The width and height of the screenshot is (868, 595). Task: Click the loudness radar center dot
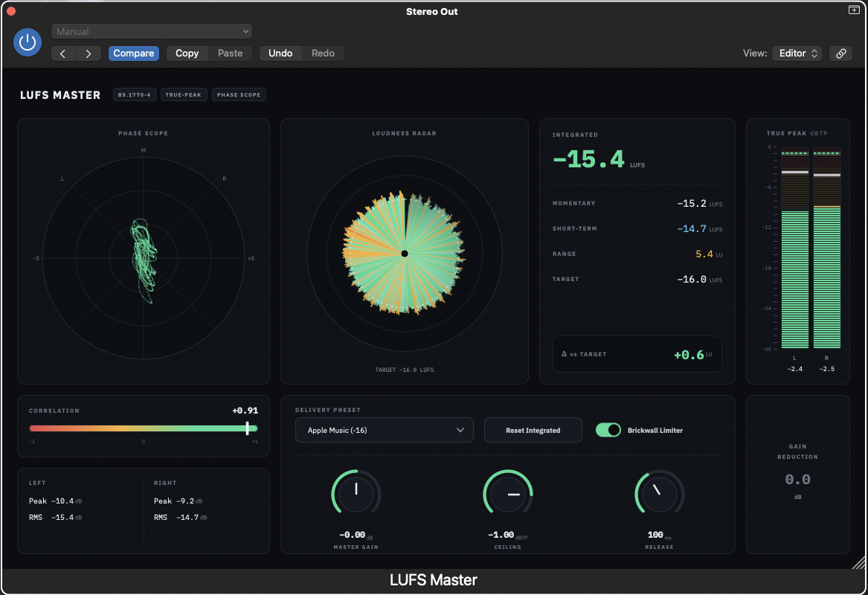405,254
